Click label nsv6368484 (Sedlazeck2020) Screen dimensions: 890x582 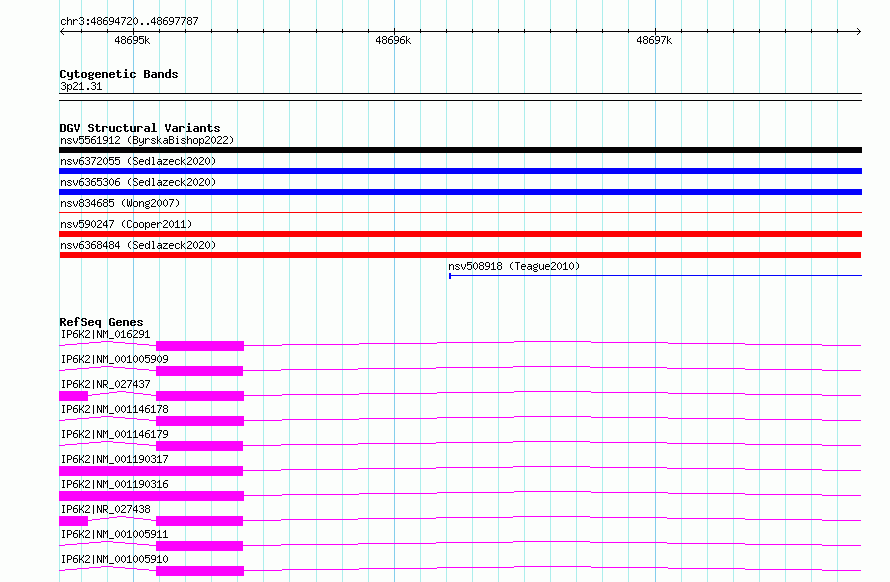coord(138,245)
